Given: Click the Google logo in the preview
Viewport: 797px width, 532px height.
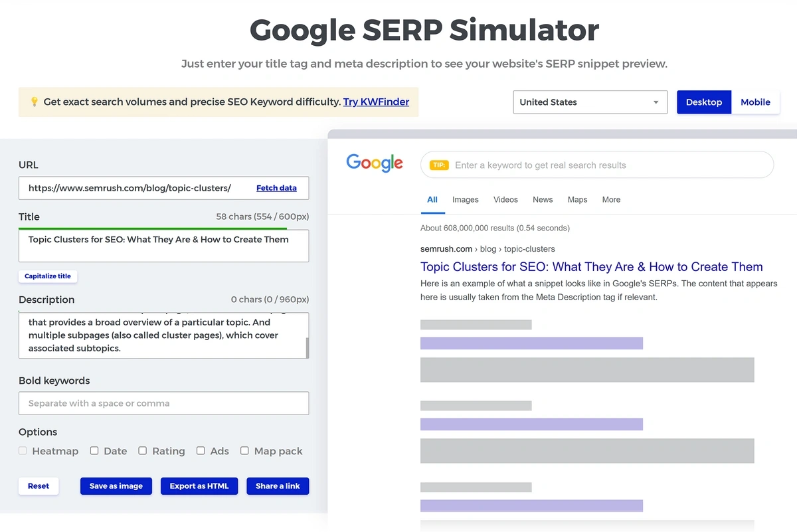Looking at the screenshot, I should point(375,163).
